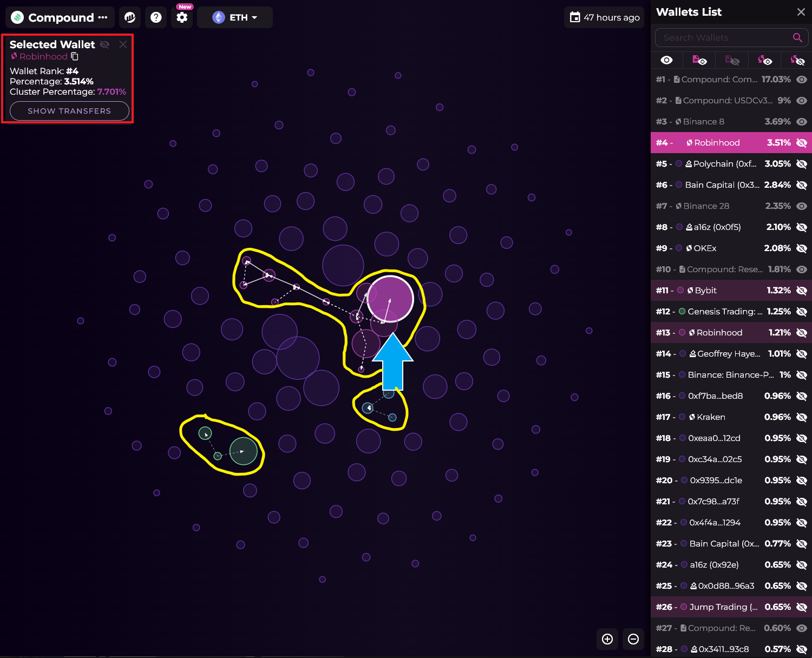Toggle visibility of #4 Robinhood wallet

click(802, 143)
